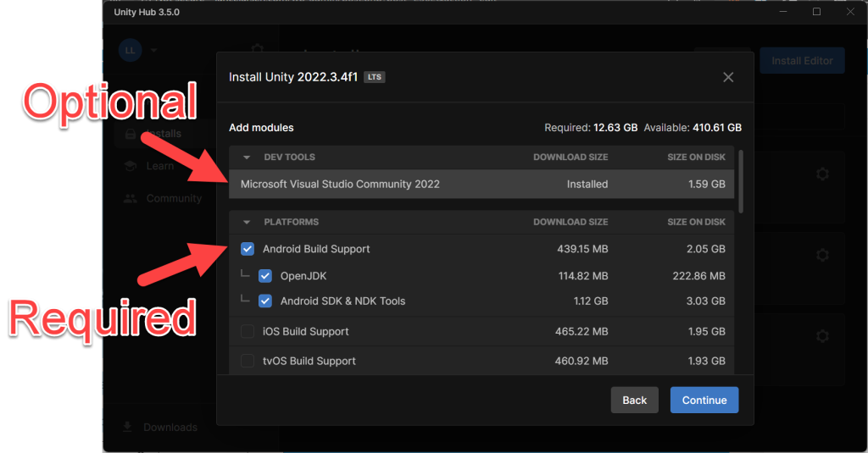Open settings gear of second install
The width and height of the screenshot is (868, 453).
[x=822, y=255]
